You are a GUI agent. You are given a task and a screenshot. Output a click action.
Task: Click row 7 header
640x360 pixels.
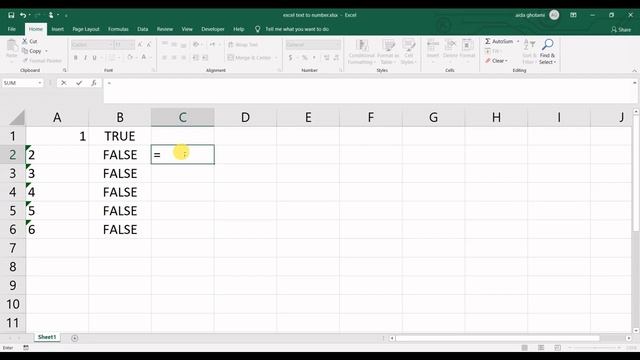(x=13, y=248)
